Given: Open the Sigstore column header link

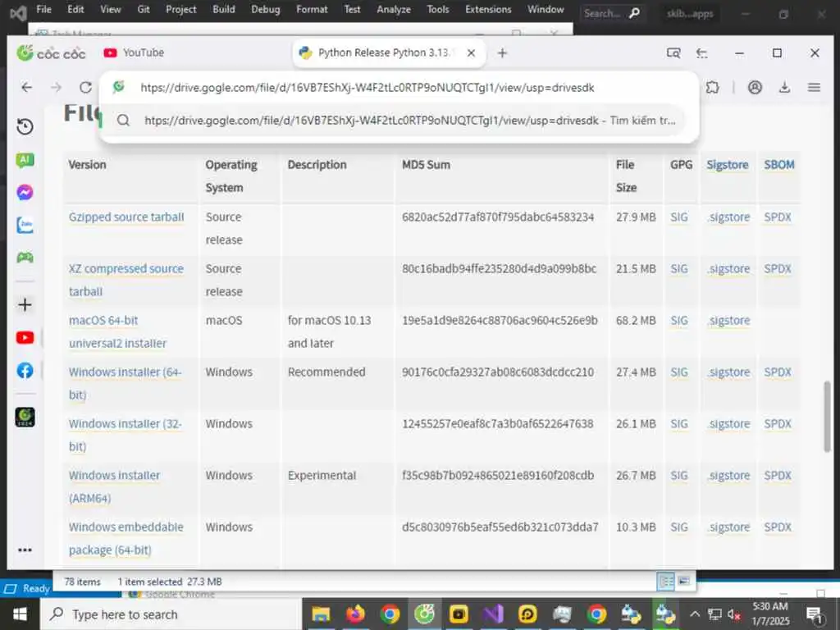Looking at the screenshot, I should (727, 164).
